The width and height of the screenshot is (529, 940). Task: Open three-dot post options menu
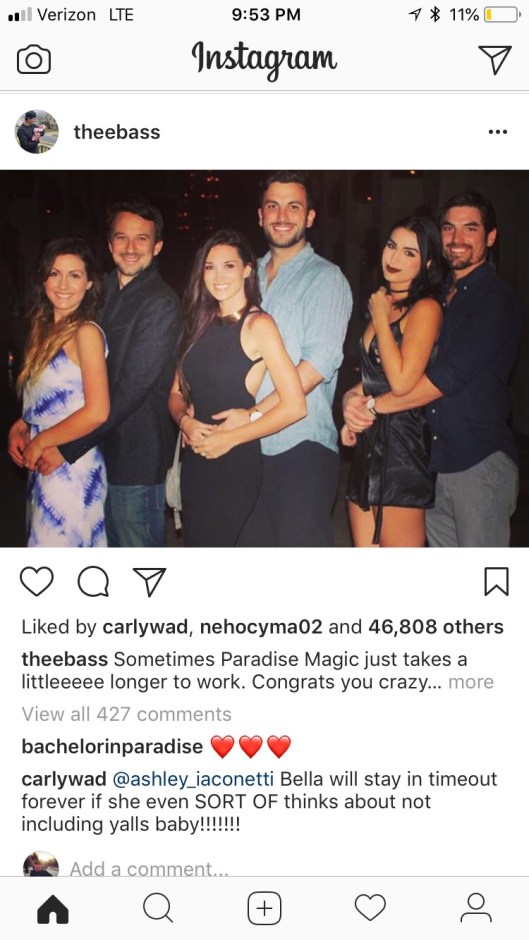point(498,132)
